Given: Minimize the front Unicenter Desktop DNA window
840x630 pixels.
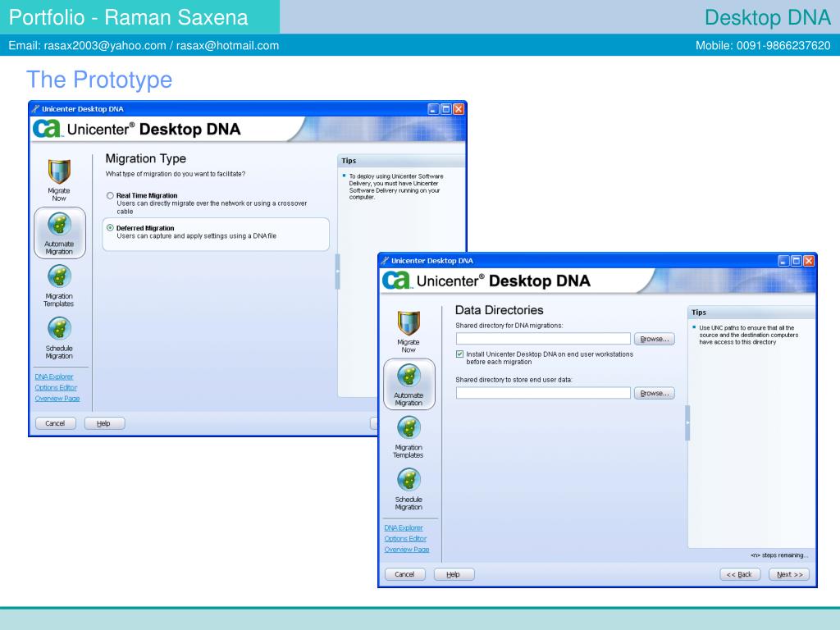Looking at the screenshot, I should tap(783, 261).
